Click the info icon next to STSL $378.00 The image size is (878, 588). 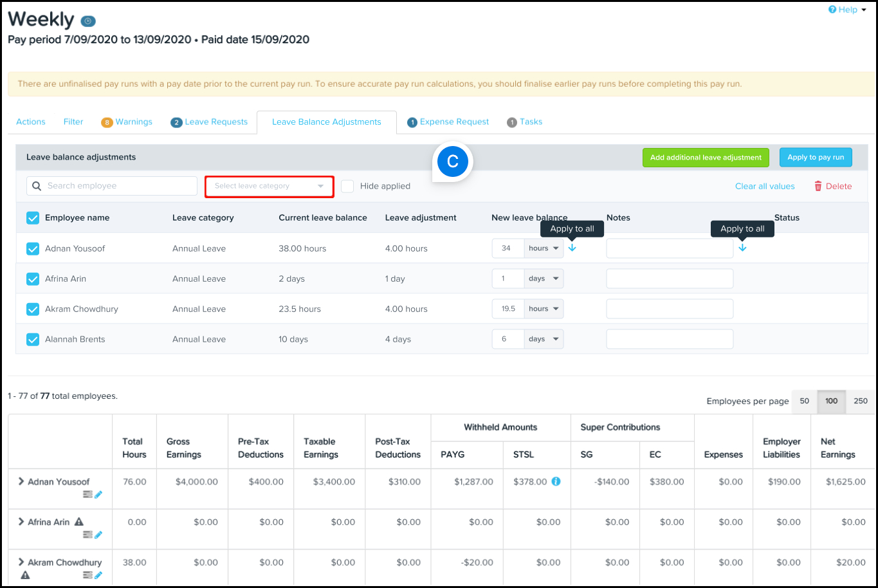click(556, 481)
